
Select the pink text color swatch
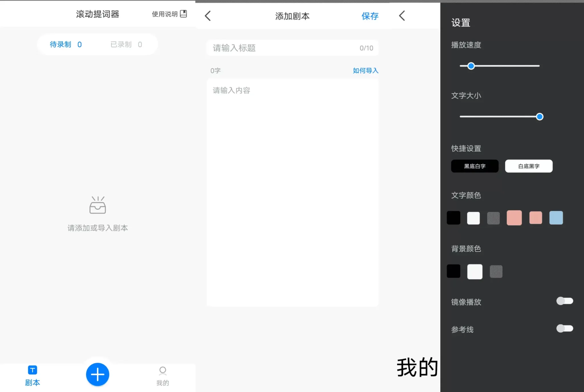pyautogui.click(x=514, y=218)
